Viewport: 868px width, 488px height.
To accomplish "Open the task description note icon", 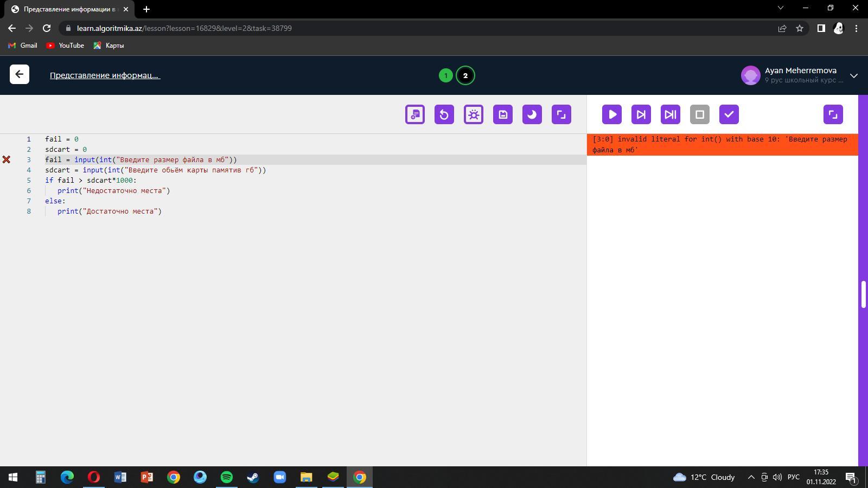I will coord(415,114).
